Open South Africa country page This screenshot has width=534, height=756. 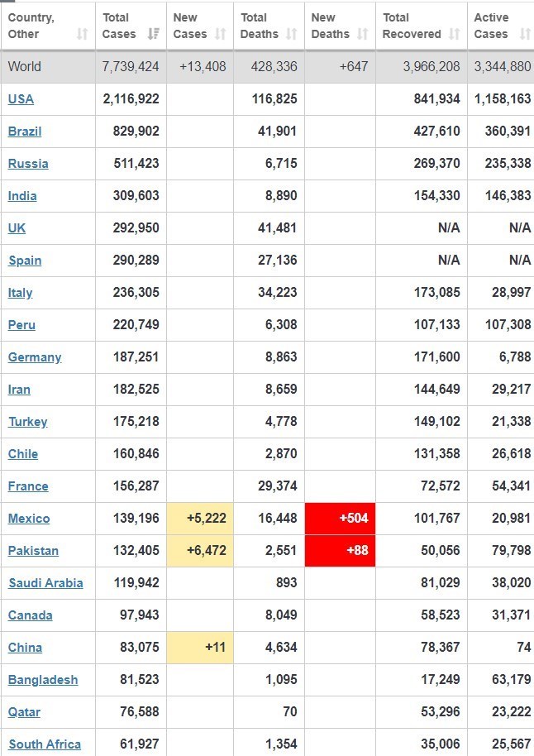tap(45, 744)
